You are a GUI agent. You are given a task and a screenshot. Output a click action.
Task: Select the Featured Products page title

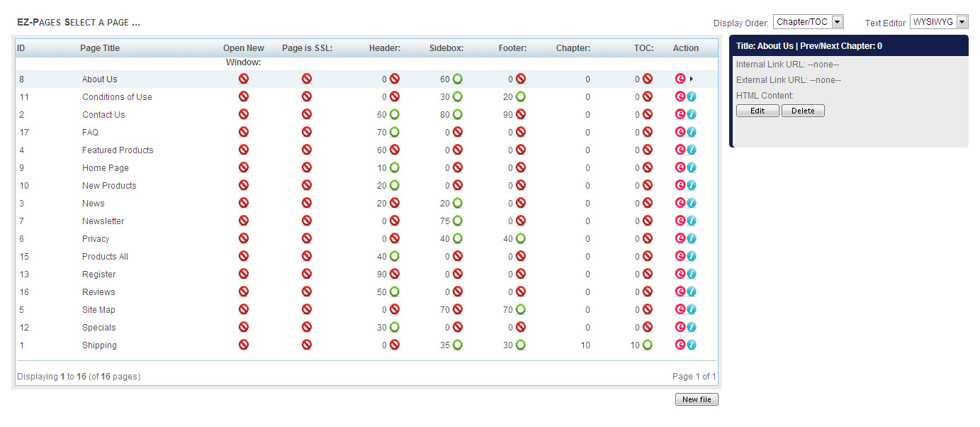pos(118,150)
